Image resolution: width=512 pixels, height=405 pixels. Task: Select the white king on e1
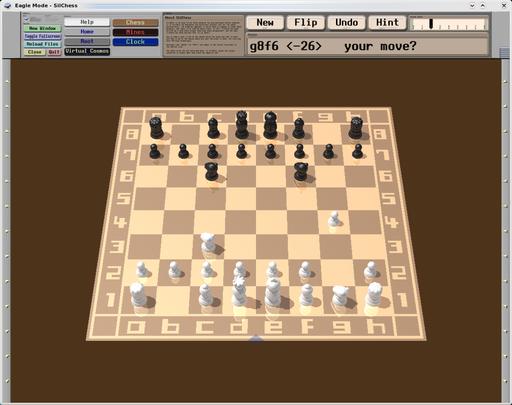tap(273, 293)
